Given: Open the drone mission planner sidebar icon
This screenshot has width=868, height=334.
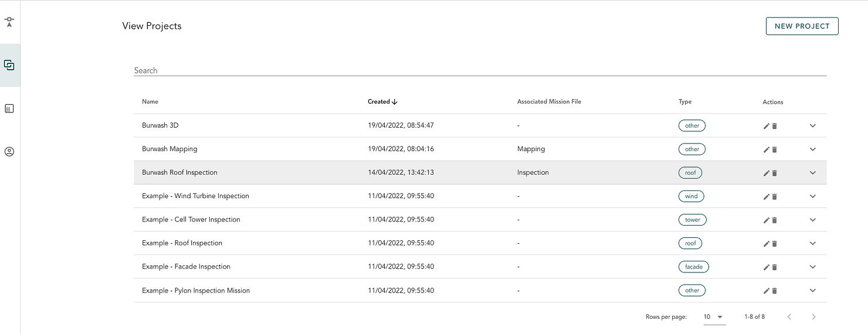Looking at the screenshot, I should click(9, 22).
